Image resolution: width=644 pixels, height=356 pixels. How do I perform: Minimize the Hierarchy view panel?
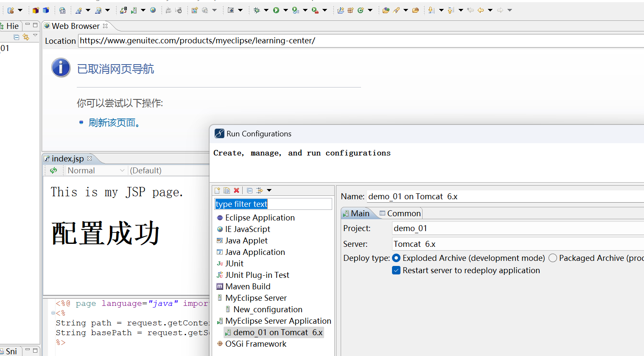tap(28, 25)
